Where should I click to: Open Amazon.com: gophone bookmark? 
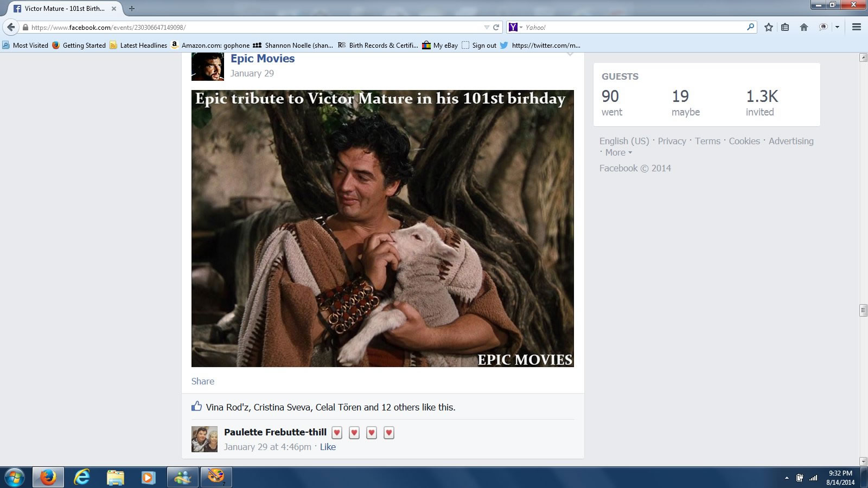[210, 46]
